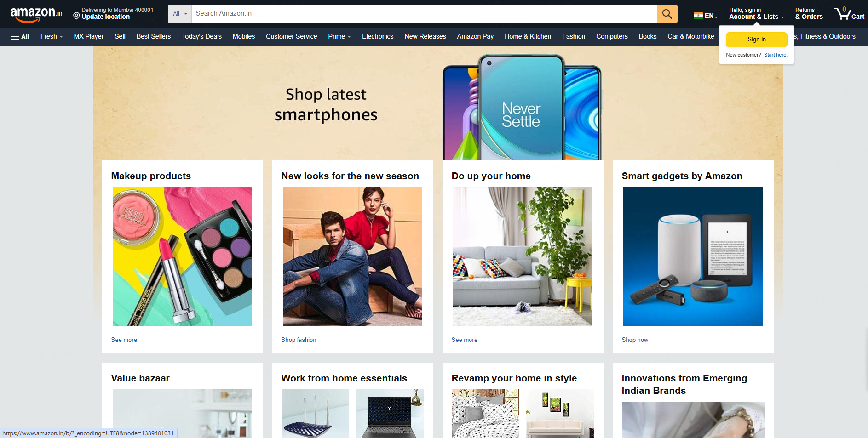Open the Makeup products image
Image resolution: width=868 pixels, height=438 pixels.
click(182, 256)
